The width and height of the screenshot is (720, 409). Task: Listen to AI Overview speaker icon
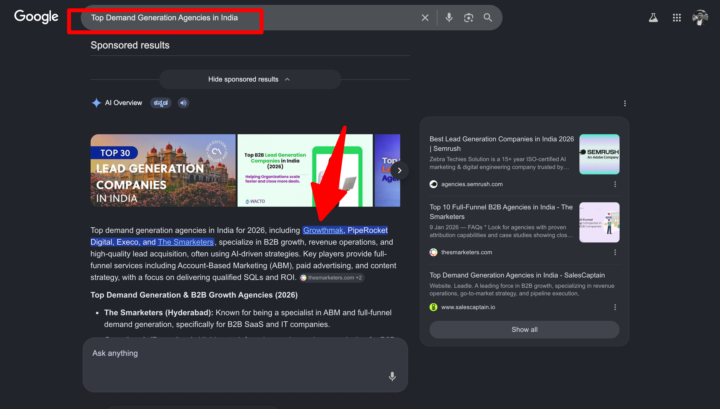coord(183,103)
